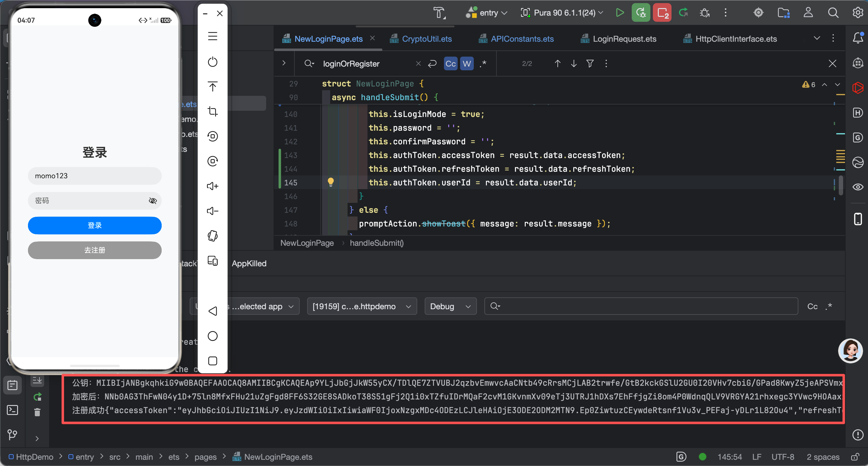
Task: Click the log filter search field
Action: (641, 306)
